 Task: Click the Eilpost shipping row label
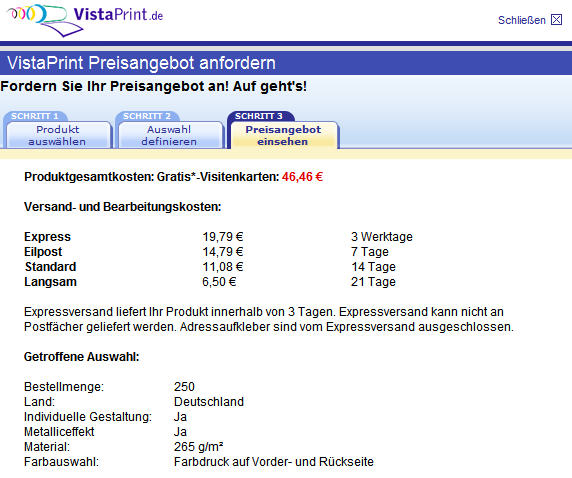[x=43, y=252]
